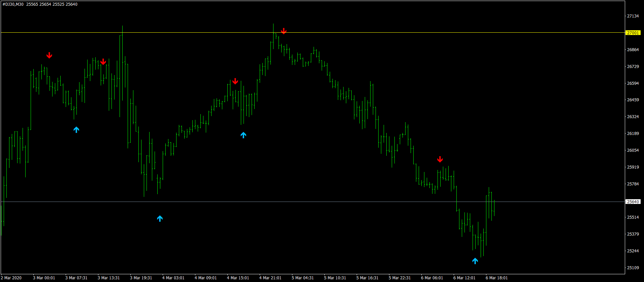The width and height of the screenshot is (644, 282).
Task: Click the red arrow at the yellow 27001 line
Action: 284,31
